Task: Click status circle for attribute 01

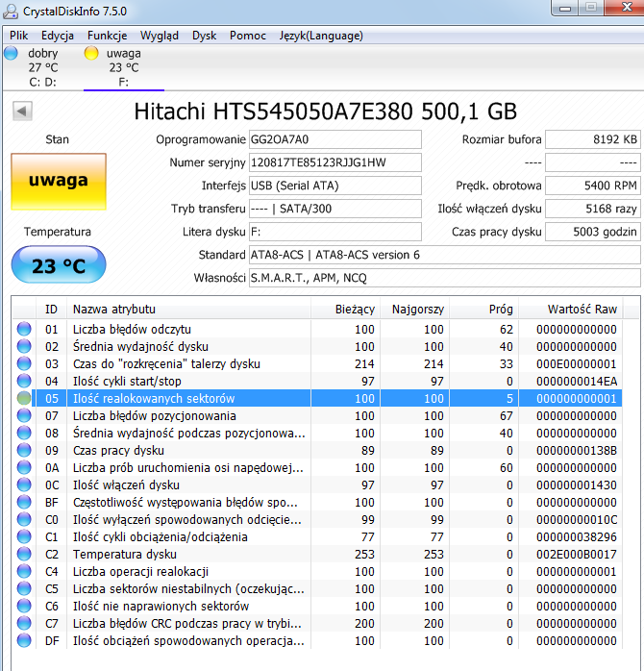Action: coord(24,329)
